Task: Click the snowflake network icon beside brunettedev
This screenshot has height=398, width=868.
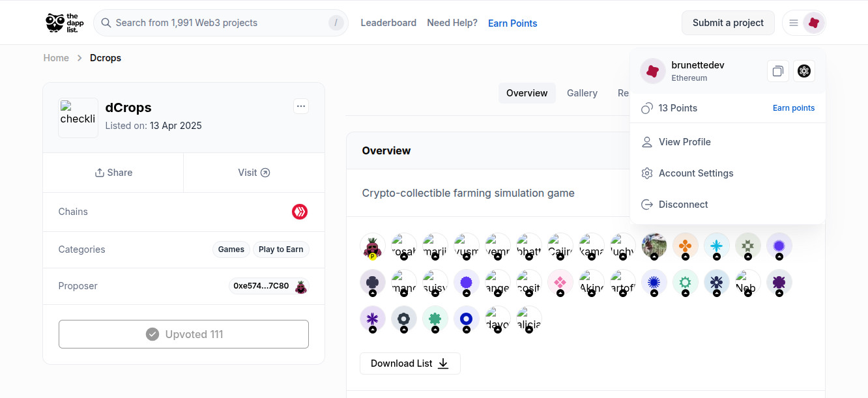Action: click(x=804, y=71)
